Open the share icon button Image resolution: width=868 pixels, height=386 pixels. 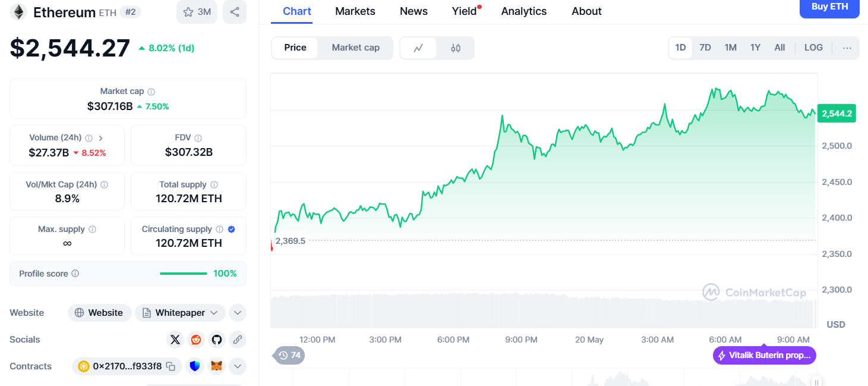235,12
